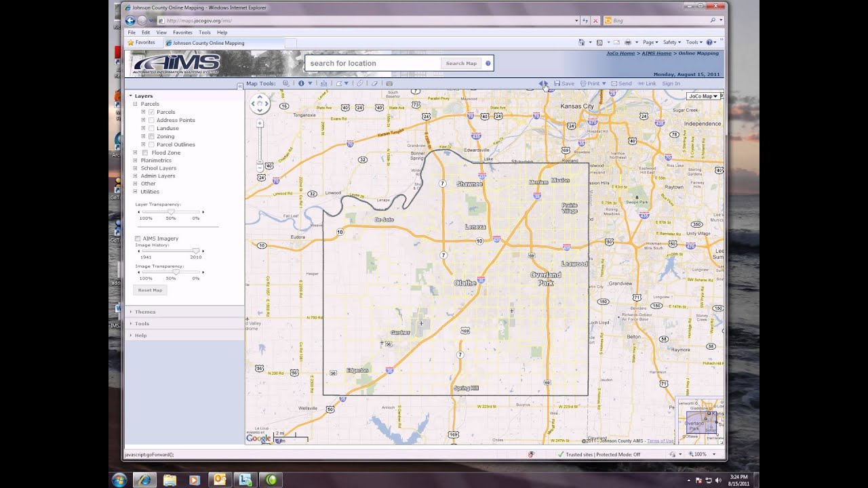Toggle the Parcels layer checkbox
Viewport: 868px width, 488px height.
click(151, 112)
